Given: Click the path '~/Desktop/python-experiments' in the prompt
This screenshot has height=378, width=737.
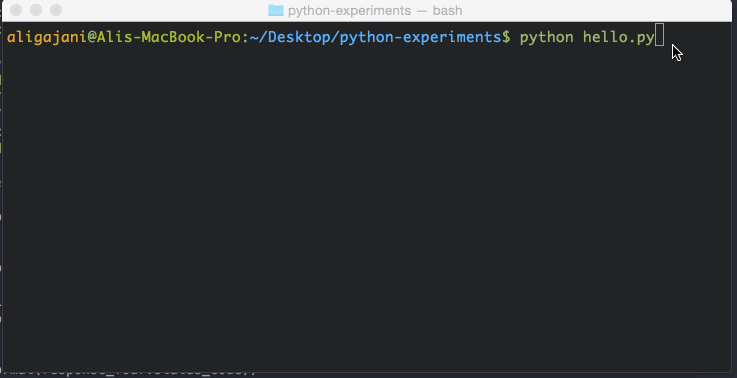Looking at the screenshot, I should [x=376, y=37].
